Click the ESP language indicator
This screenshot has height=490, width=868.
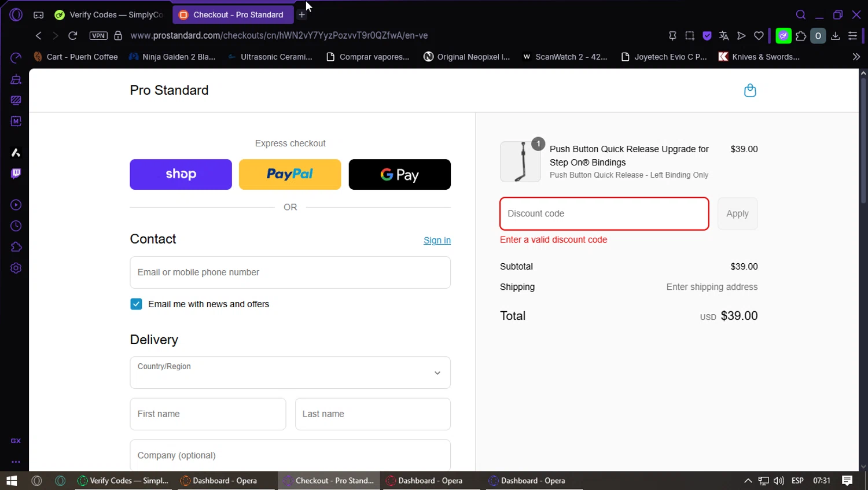coord(797,481)
